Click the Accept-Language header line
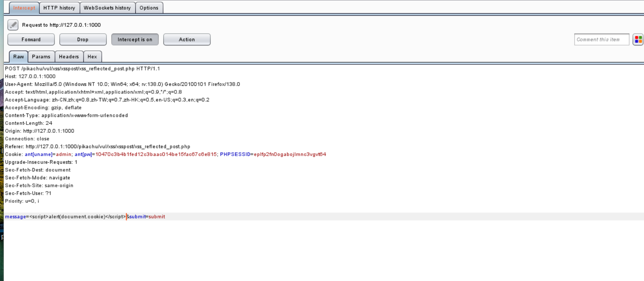Screen dimensions: 644x281 pyautogui.click(x=107, y=100)
